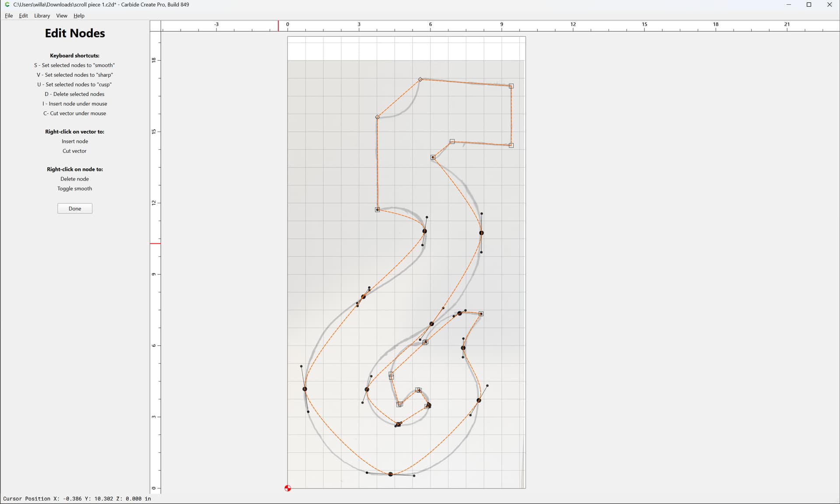Open the File menu
Viewport: 840px width, 504px height.
(x=9, y=16)
